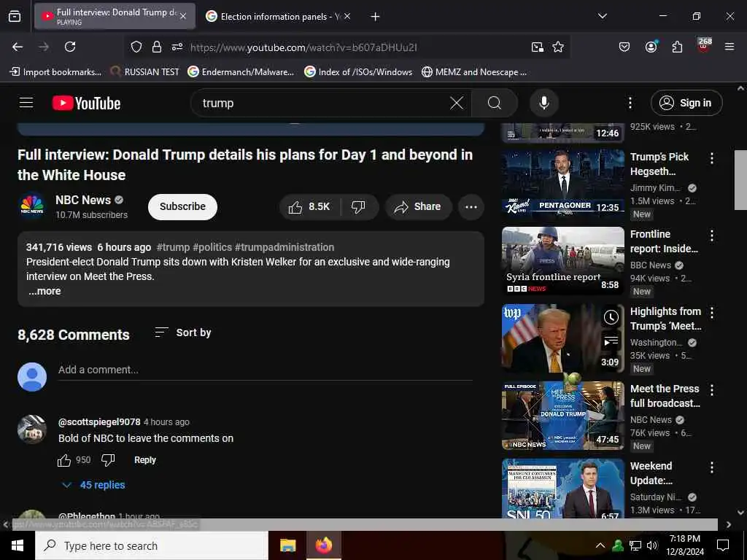This screenshot has width=747, height=560.
Task: Go to the YouTube home logo
Action: pos(86,103)
